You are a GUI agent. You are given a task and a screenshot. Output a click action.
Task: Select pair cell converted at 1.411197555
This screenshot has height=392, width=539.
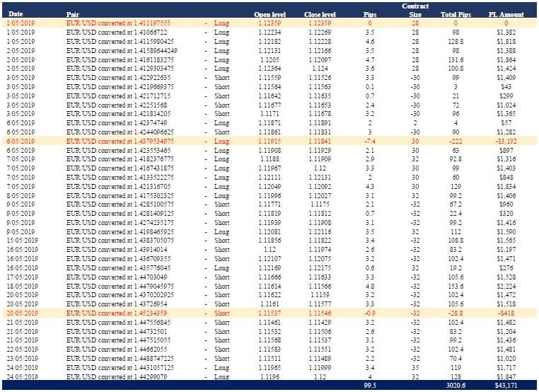[118, 23]
